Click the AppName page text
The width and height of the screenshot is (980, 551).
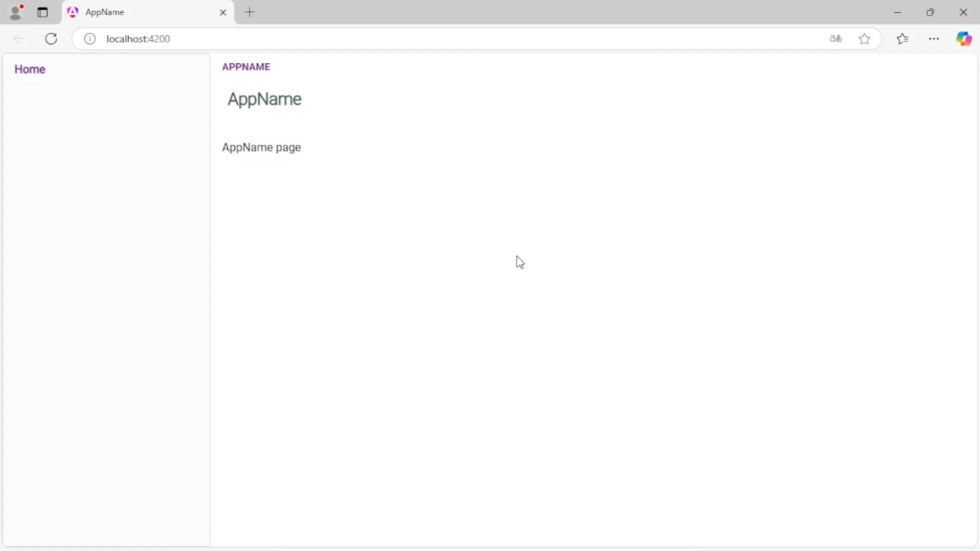[261, 147]
